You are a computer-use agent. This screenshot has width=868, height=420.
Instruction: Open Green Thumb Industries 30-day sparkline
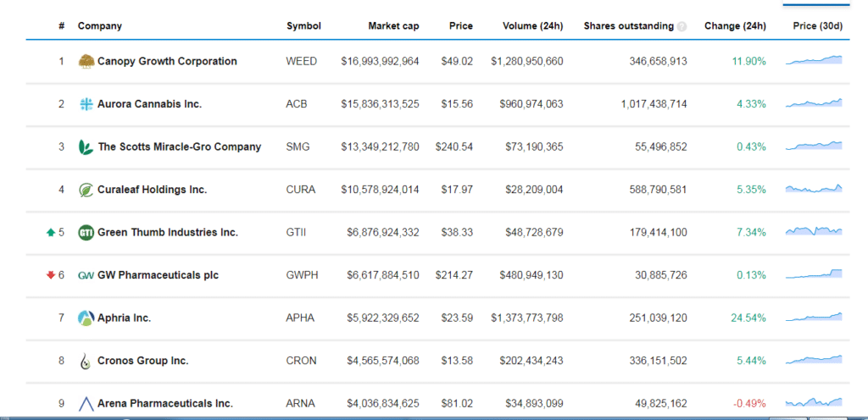[814, 231]
